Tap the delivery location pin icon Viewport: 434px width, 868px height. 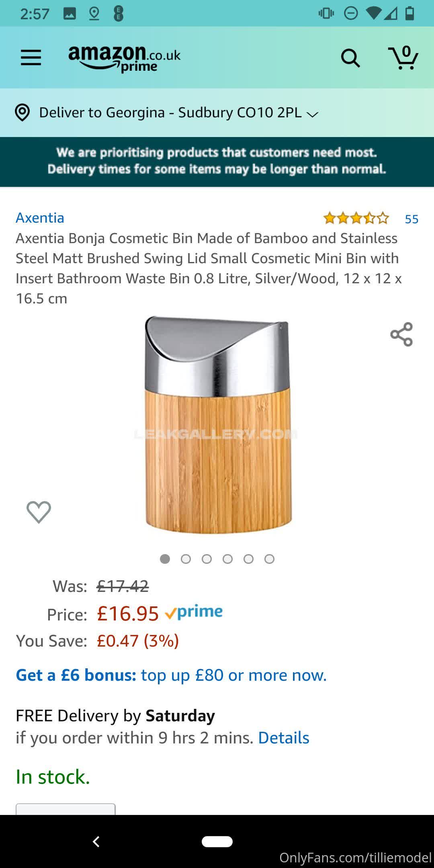point(23,113)
